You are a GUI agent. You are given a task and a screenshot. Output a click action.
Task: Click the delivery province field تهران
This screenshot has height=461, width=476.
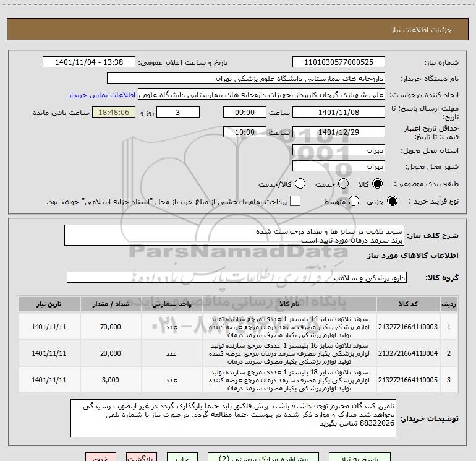click(x=339, y=150)
